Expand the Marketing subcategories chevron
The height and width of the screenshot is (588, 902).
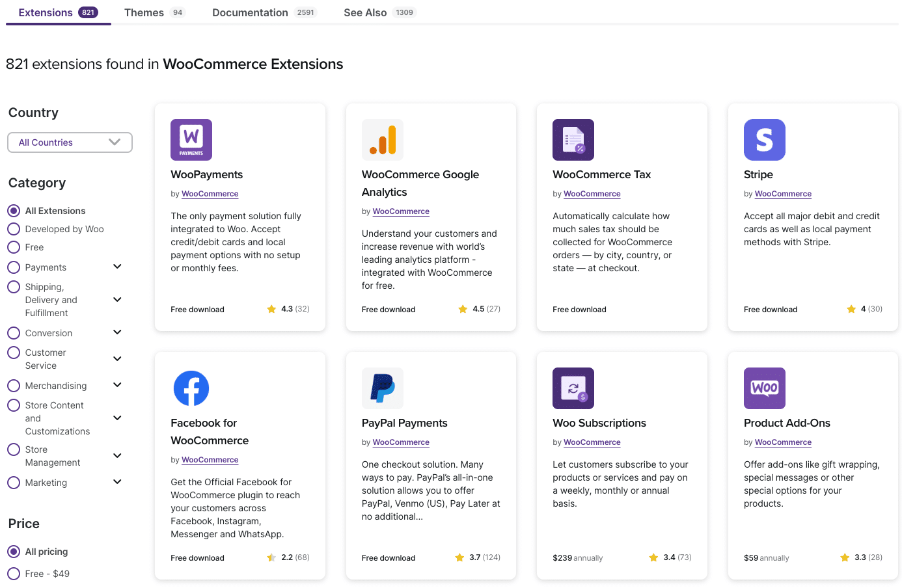pos(117,482)
